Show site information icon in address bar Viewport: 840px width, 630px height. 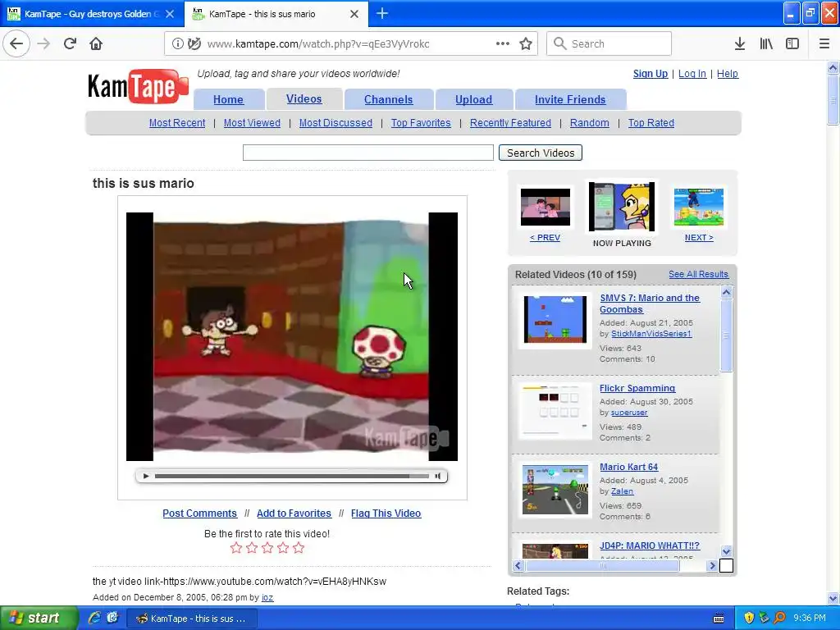[x=178, y=44]
